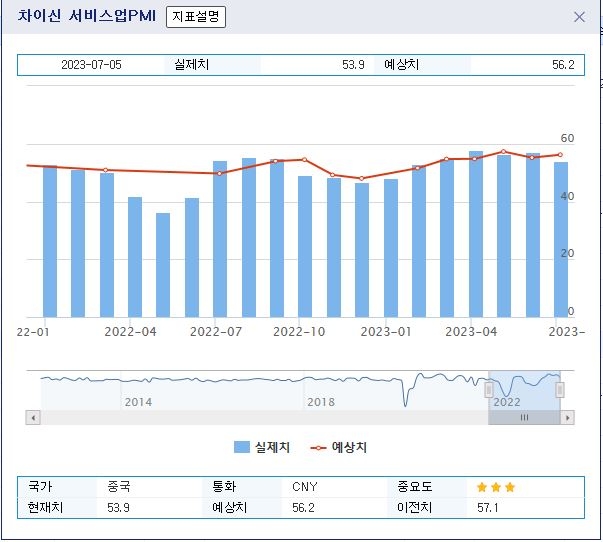The width and height of the screenshot is (603, 542).
Task: Click the 2022-10 axis label
Action: (299, 332)
